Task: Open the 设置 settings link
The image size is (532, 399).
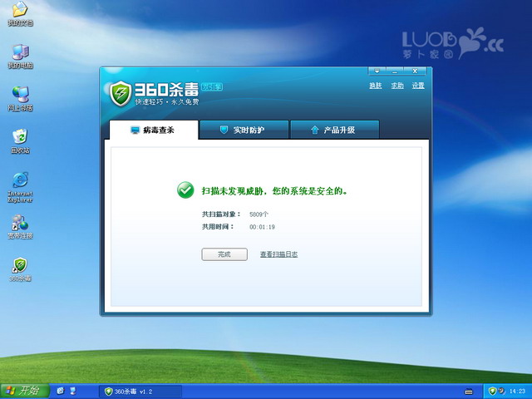Action: tap(418, 86)
